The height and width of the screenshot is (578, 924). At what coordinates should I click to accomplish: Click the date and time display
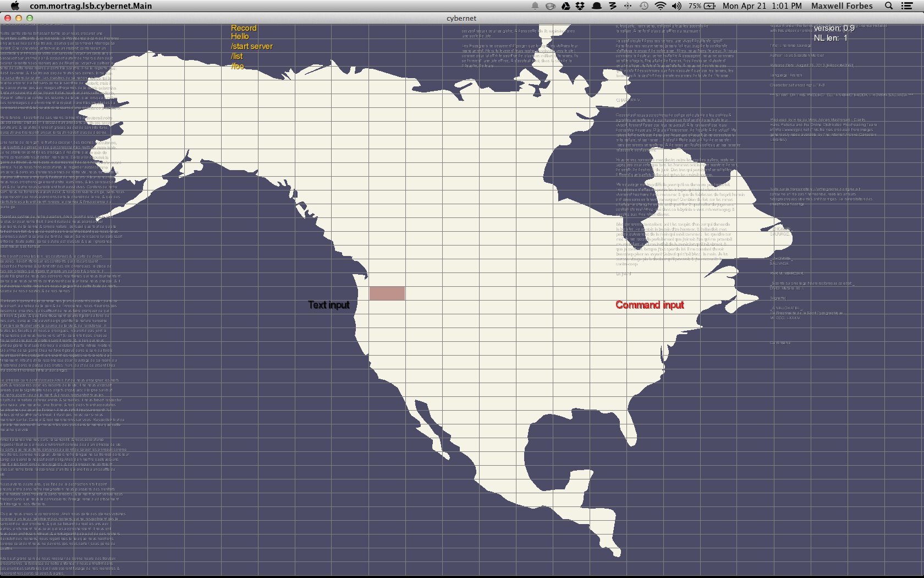[762, 6]
